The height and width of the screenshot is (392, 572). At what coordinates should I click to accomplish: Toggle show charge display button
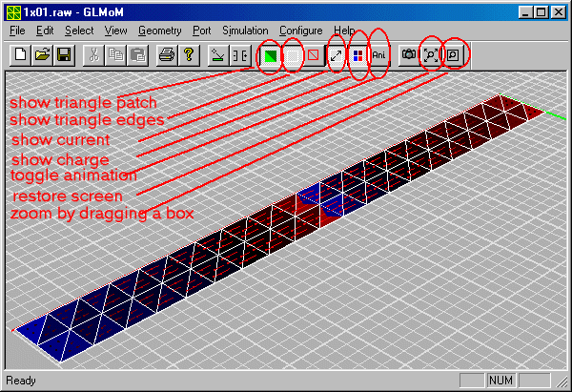click(357, 55)
